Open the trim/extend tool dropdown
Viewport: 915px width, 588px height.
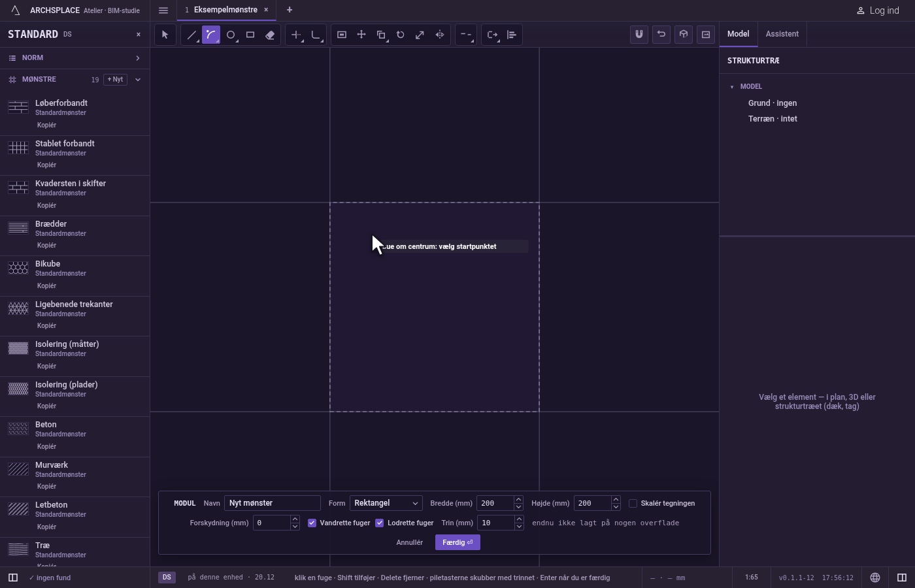(x=296, y=35)
